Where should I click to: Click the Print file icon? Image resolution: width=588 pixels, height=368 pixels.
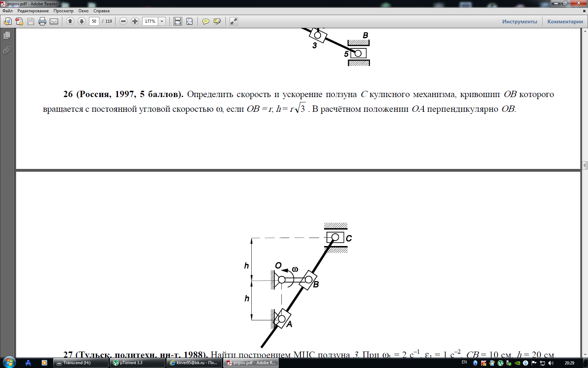pyautogui.click(x=42, y=21)
